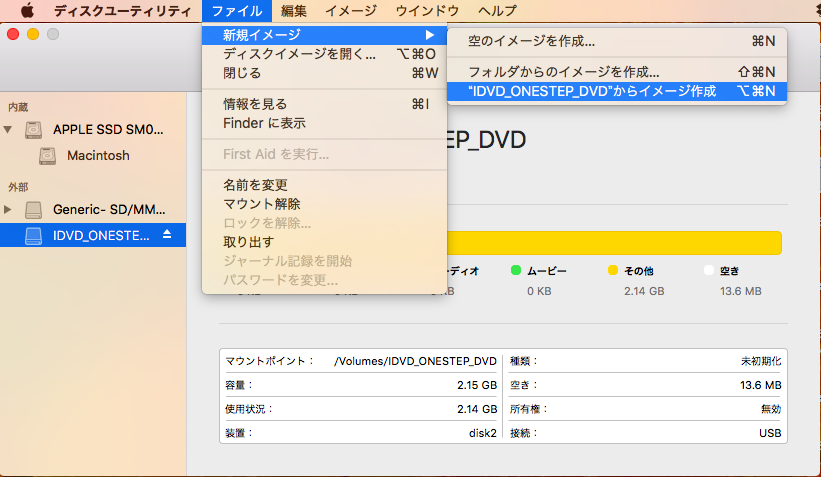Choose 名前を変更 menu item
Screen dimensions: 821x477
324,185
